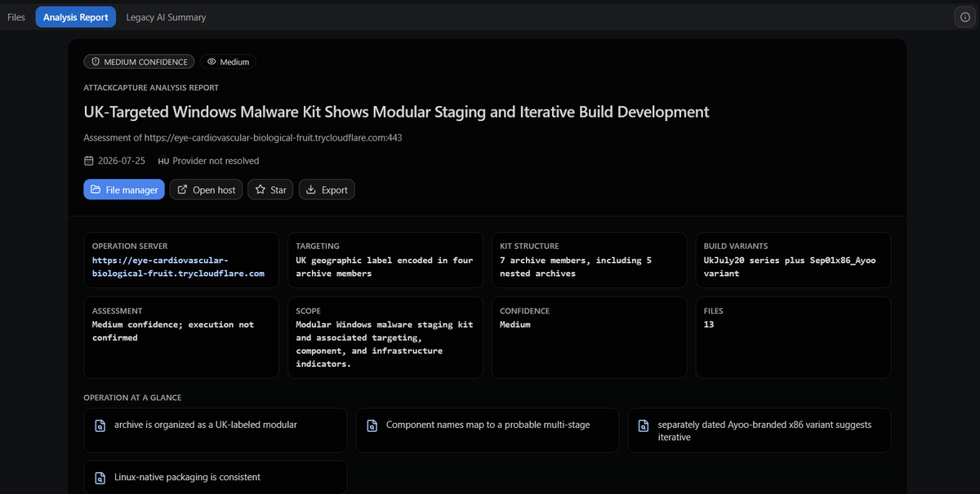This screenshot has height=494, width=980.
Task: Open 'separately dated Ayoo-branded x86 variant' item
Action: click(759, 430)
